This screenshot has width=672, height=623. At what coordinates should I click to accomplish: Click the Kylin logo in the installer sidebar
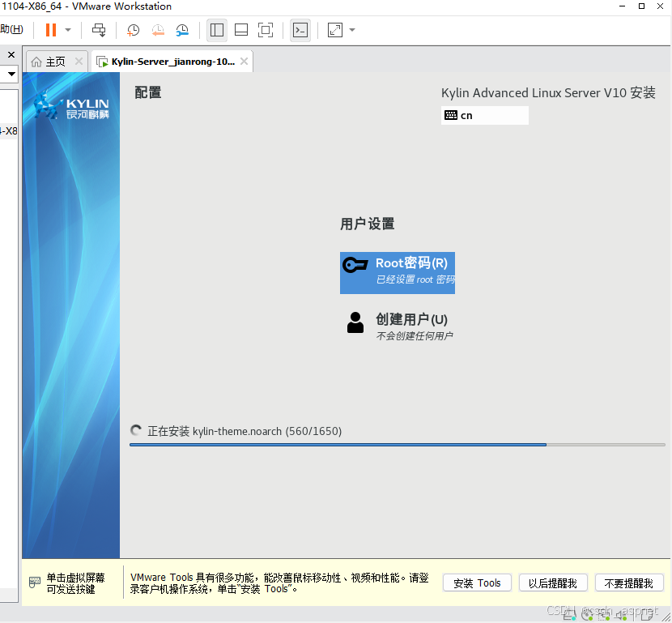coord(71,106)
